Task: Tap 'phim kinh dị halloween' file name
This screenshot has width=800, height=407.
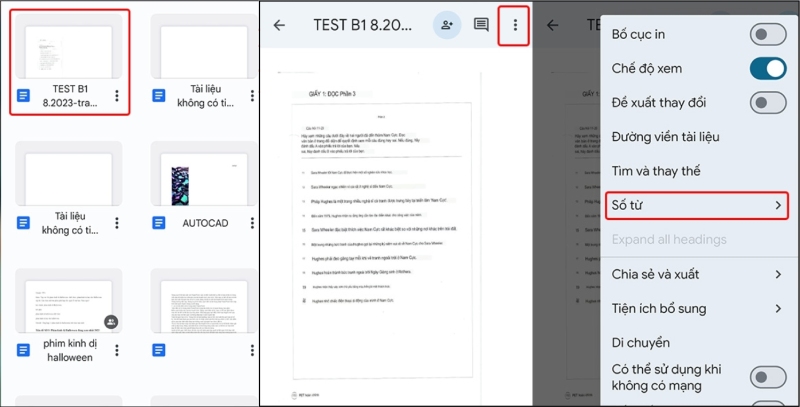Action: (x=70, y=350)
